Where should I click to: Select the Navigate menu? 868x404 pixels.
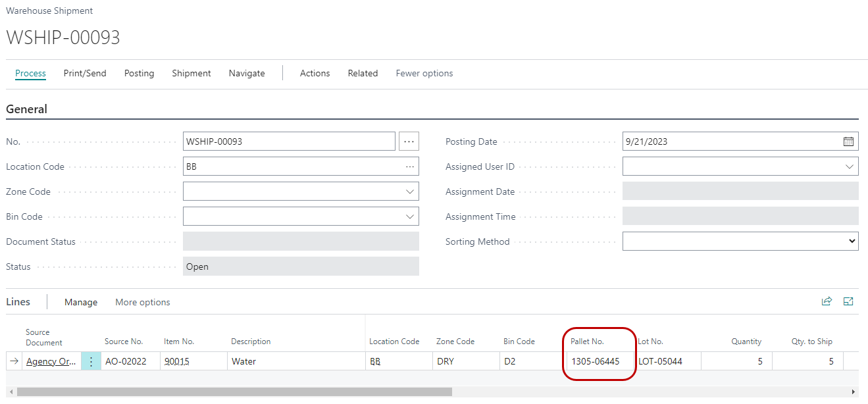tap(247, 73)
